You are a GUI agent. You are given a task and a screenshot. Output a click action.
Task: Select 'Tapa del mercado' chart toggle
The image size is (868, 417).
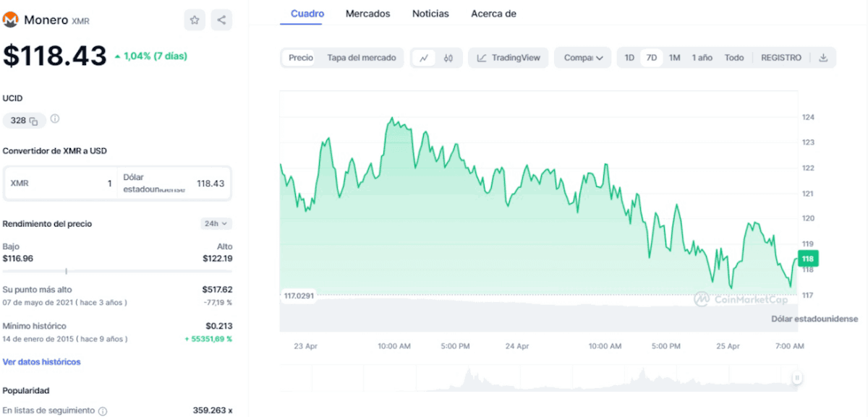pyautogui.click(x=362, y=58)
